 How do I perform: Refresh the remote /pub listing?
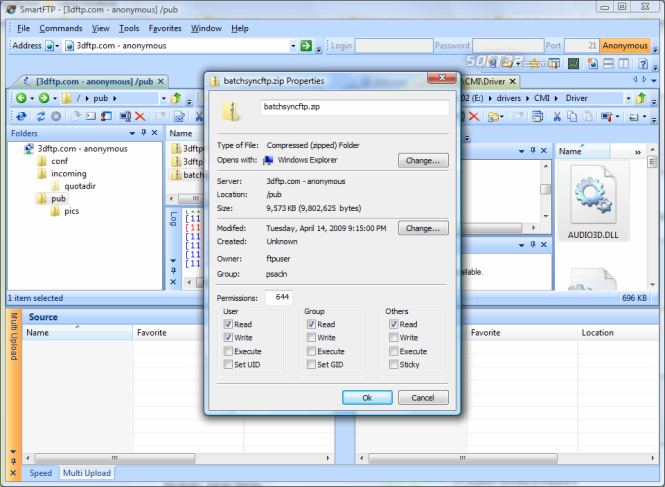click(41, 116)
